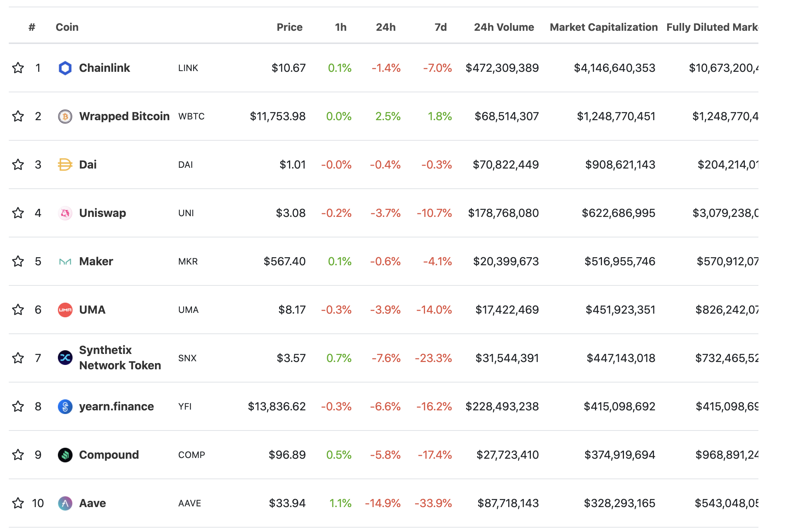The width and height of the screenshot is (787, 532).
Task: Click the $96.89 Compound price
Action: (x=287, y=455)
